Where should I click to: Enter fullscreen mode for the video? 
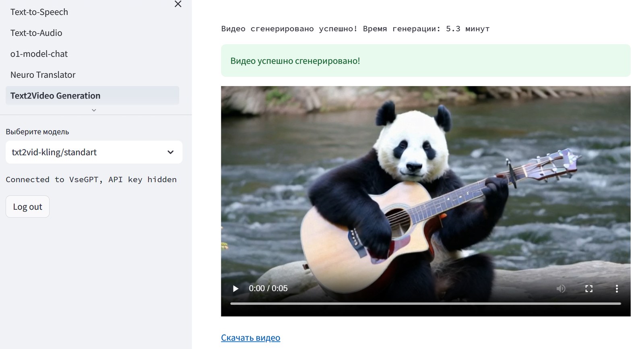tap(589, 289)
